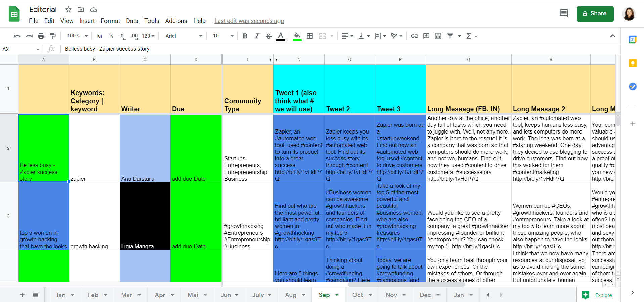Image resolution: width=644 pixels, height=302 pixels.
Task: Click the formula bar text
Action: [x=107, y=49]
